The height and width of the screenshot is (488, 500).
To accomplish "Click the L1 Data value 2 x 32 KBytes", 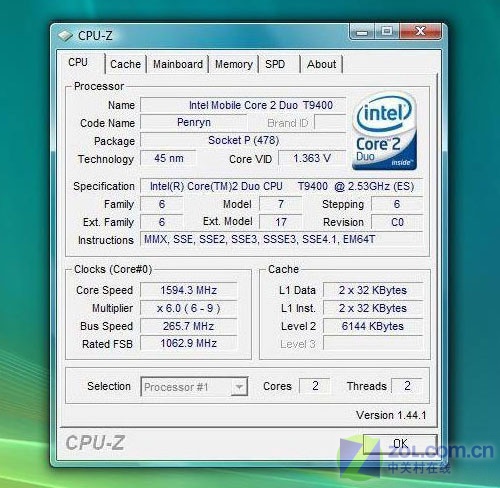I will point(373,290).
